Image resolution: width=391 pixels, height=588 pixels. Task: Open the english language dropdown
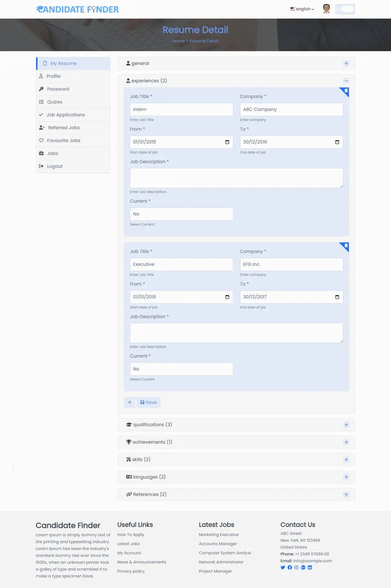pyautogui.click(x=302, y=9)
